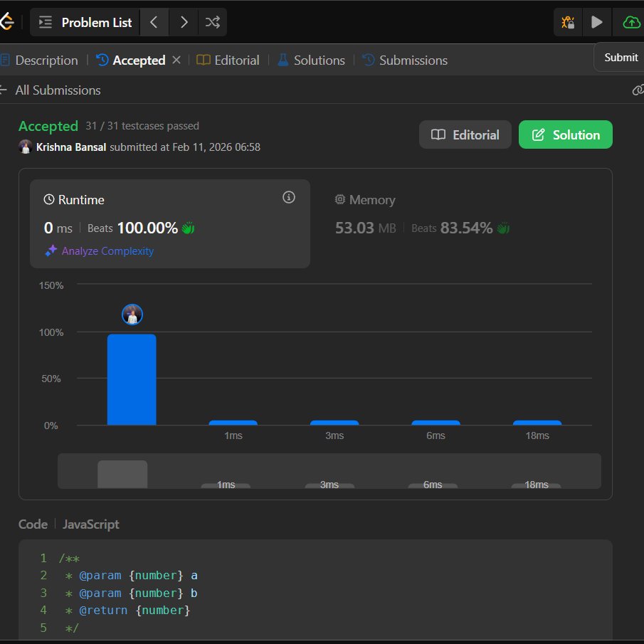Click the 18ms bar in chart
This screenshot has width=644, height=644.
click(x=537, y=423)
